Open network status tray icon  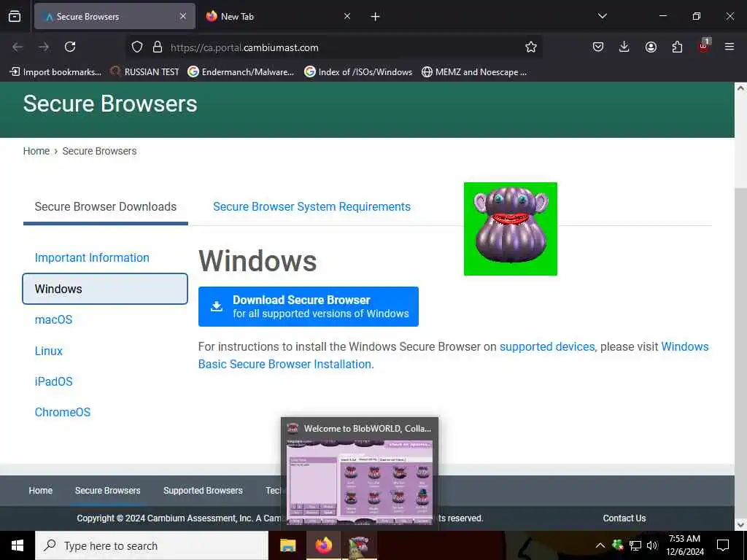tap(635, 545)
